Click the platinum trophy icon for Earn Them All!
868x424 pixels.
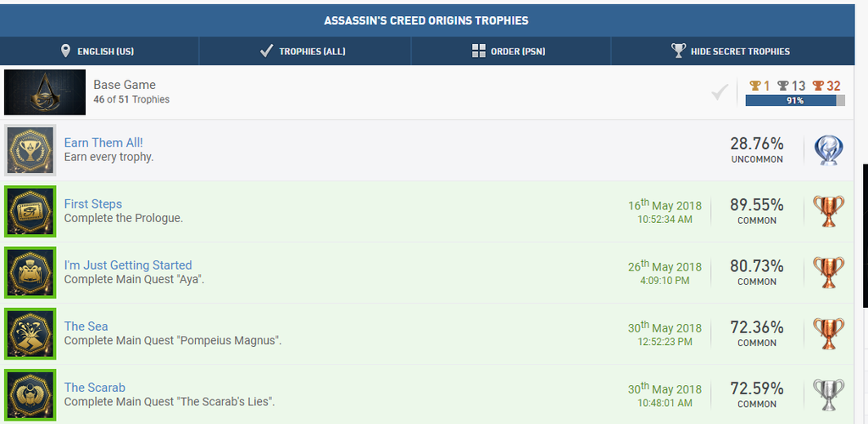pyautogui.click(x=829, y=150)
